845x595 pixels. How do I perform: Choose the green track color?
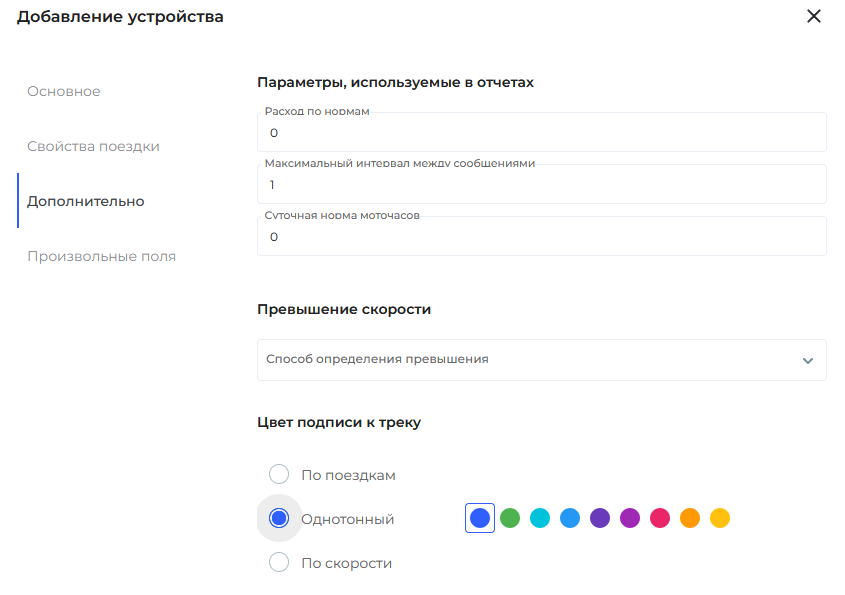pyautogui.click(x=510, y=518)
